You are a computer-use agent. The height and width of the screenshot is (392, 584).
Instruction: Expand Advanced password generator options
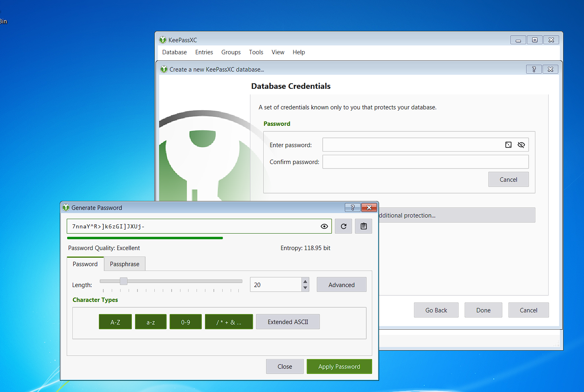tap(341, 284)
